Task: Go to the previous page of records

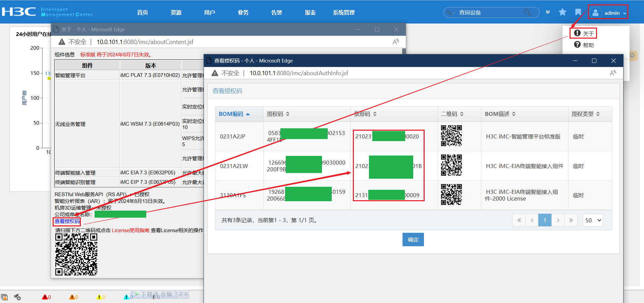Action: [532, 220]
